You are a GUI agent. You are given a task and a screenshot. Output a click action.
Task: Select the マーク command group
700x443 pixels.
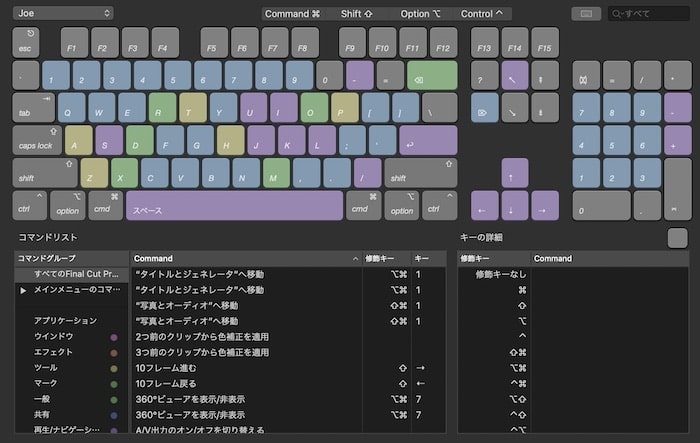(x=72, y=383)
